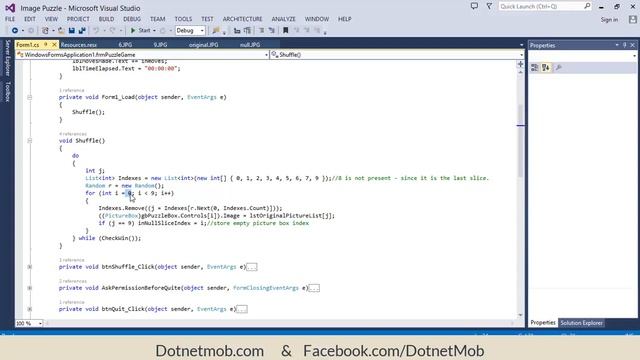Click the Save All icon
The image size is (640, 360).
(x=82, y=31)
